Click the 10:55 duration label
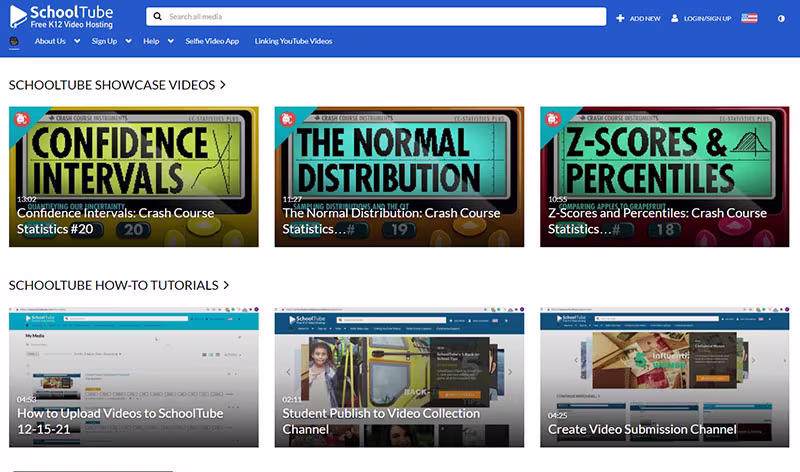 [x=558, y=199]
